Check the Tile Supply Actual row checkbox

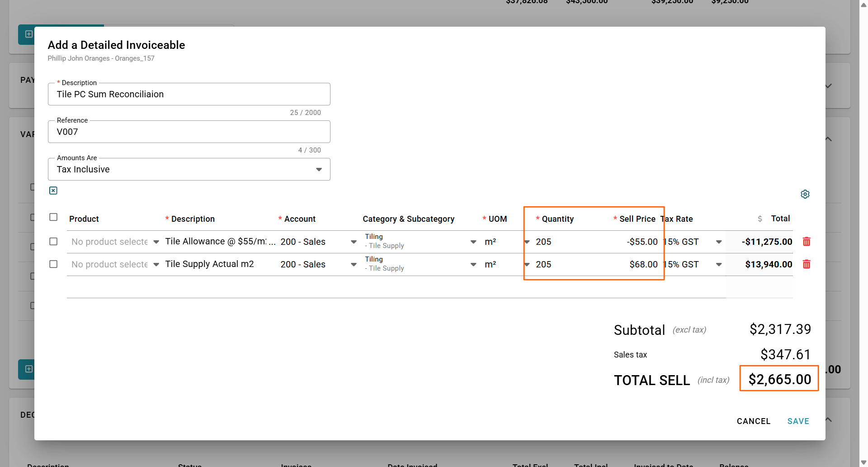[x=53, y=264]
